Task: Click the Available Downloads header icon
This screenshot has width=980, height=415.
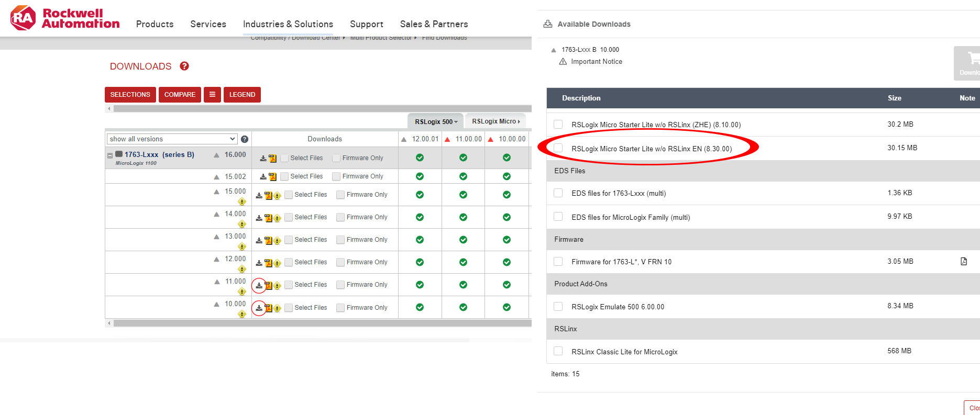Action: click(x=548, y=24)
